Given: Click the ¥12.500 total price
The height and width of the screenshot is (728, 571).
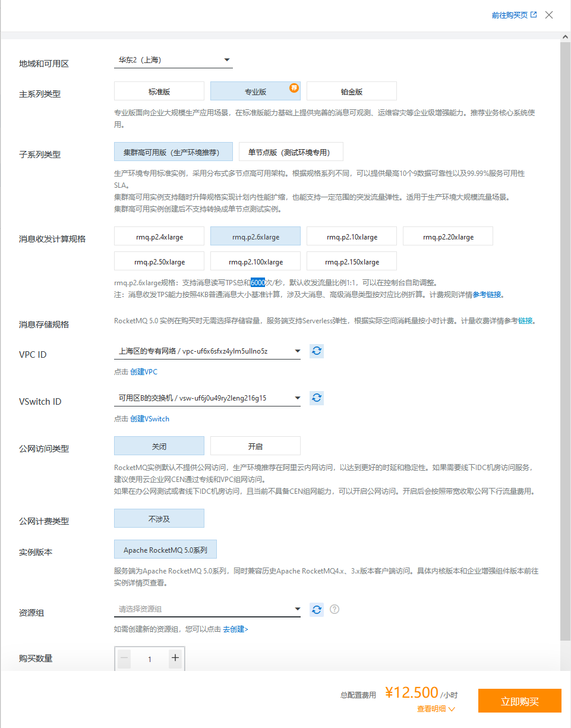Looking at the screenshot, I should (x=412, y=692).
